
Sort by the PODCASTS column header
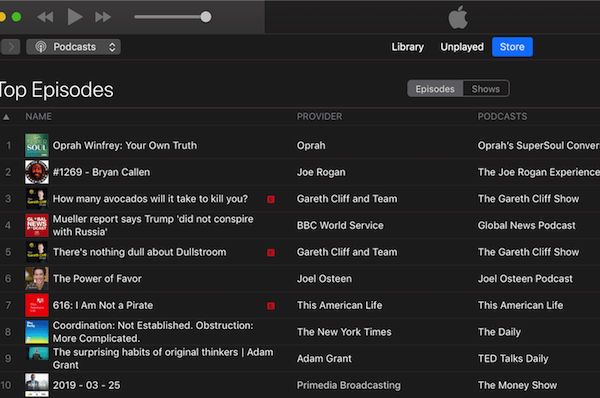(x=502, y=117)
